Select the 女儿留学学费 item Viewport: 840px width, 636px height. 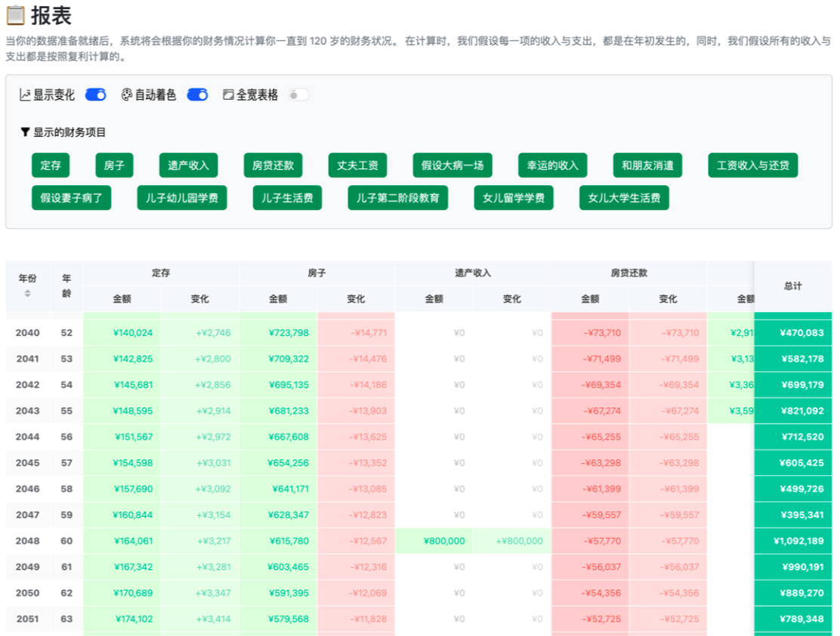[514, 198]
